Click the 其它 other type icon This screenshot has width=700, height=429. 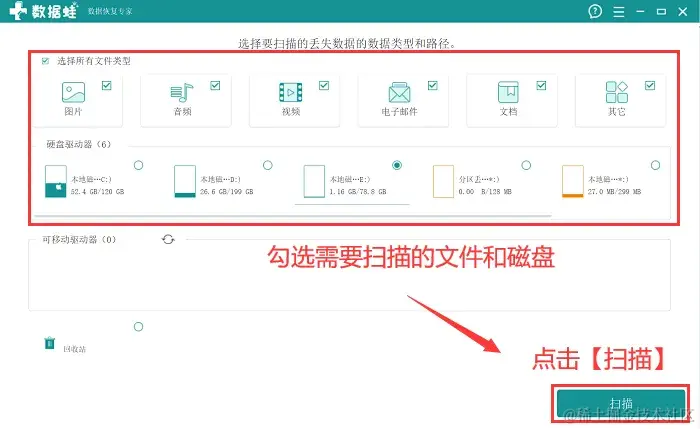click(x=617, y=92)
